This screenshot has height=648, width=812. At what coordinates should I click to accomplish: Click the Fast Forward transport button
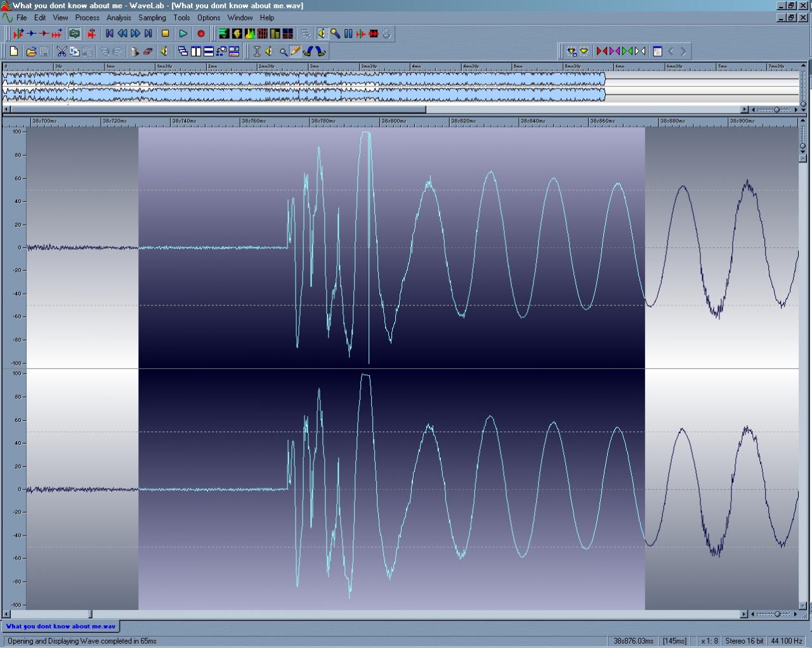tap(135, 34)
